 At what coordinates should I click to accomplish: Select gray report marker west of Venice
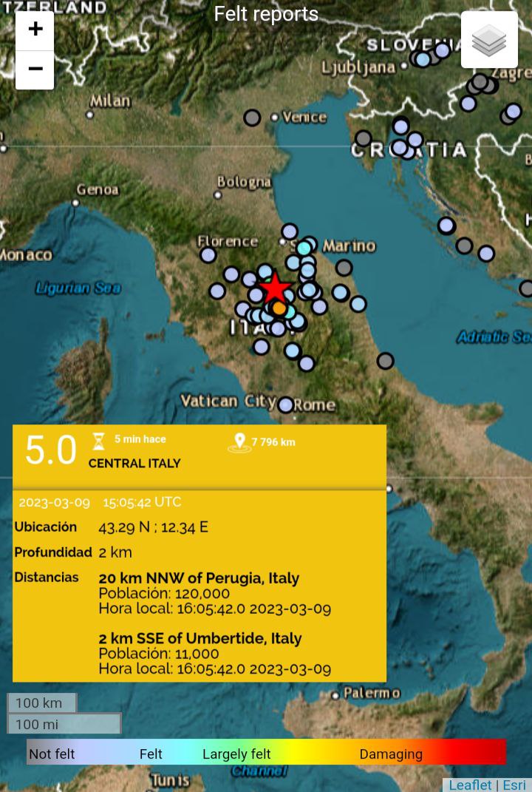[x=252, y=118]
